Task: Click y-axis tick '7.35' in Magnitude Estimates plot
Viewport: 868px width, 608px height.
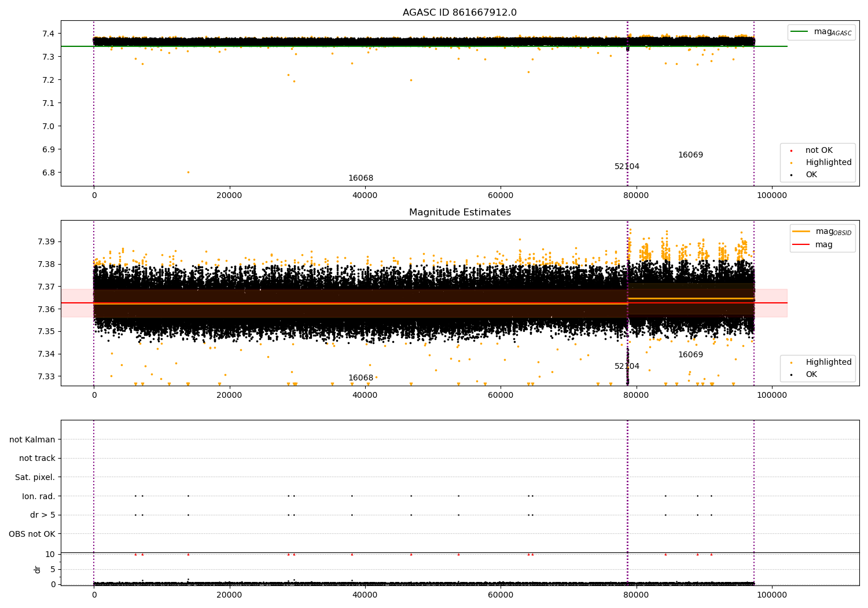Action: [x=46, y=332]
